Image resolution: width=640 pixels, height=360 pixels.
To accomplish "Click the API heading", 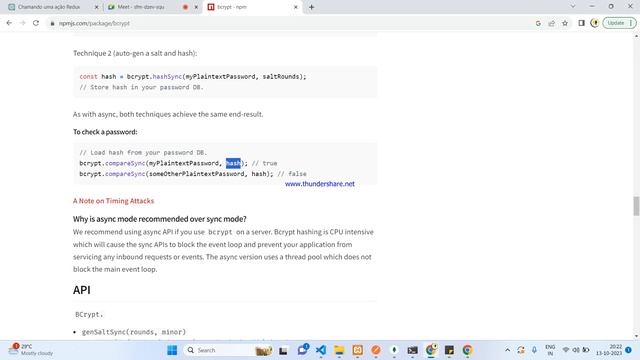I will point(82,290).
